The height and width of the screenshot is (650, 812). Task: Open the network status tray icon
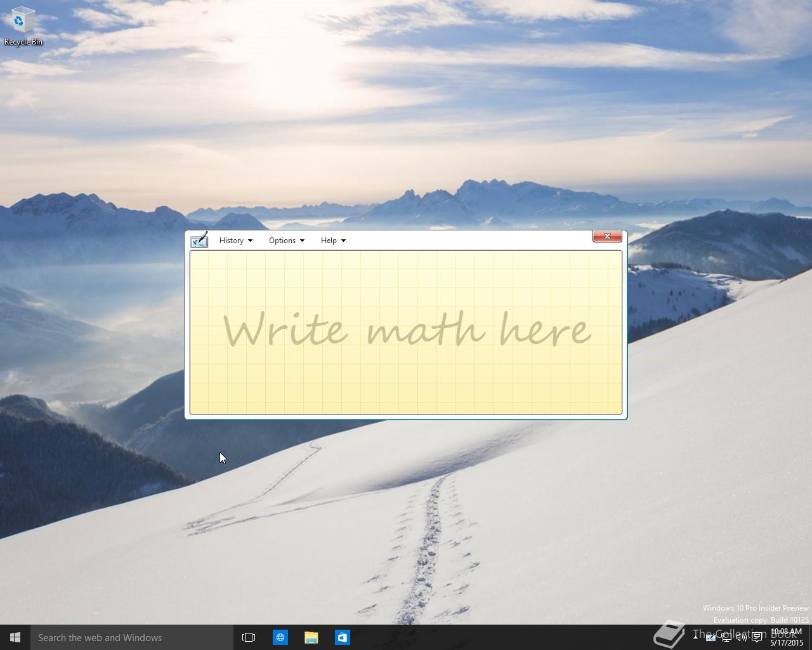[x=726, y=637]
